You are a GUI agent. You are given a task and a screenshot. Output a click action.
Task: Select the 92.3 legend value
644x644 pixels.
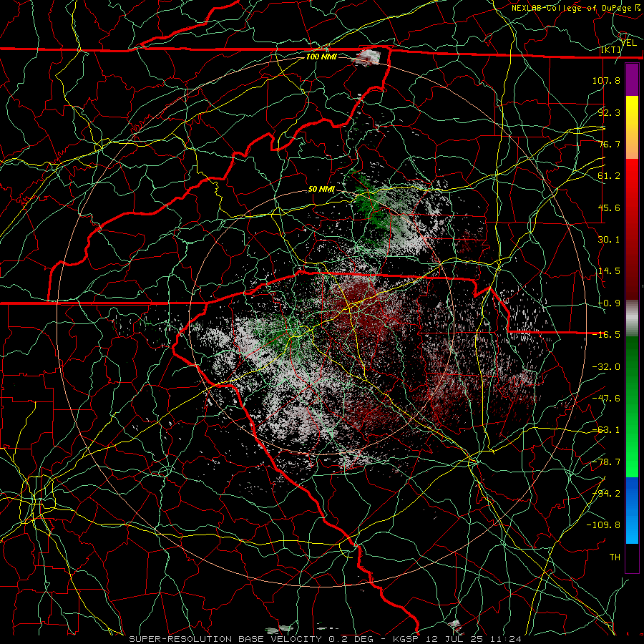click(x=609, y=112)
